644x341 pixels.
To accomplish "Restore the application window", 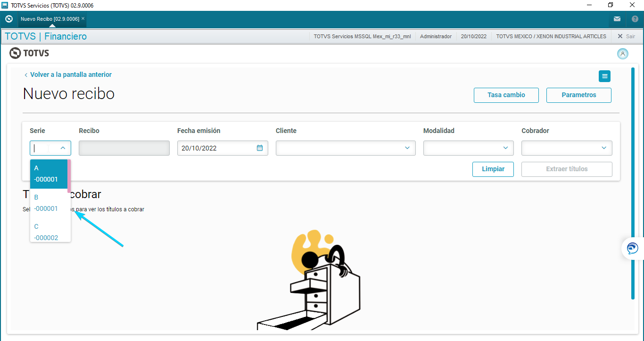I will [x=611, y=5].
